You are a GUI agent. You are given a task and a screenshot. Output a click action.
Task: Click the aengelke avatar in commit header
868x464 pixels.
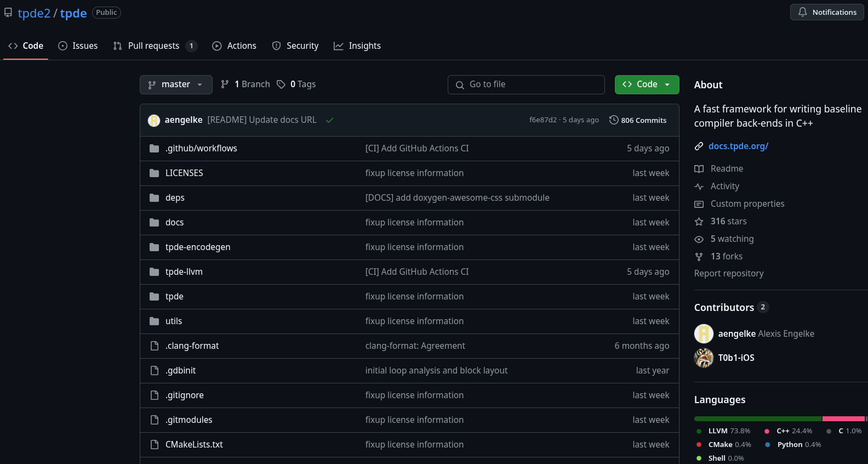point(154,120)
